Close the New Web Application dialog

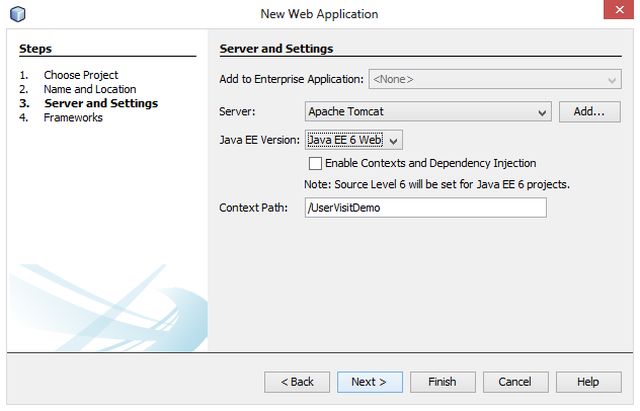tap(617, 13)
